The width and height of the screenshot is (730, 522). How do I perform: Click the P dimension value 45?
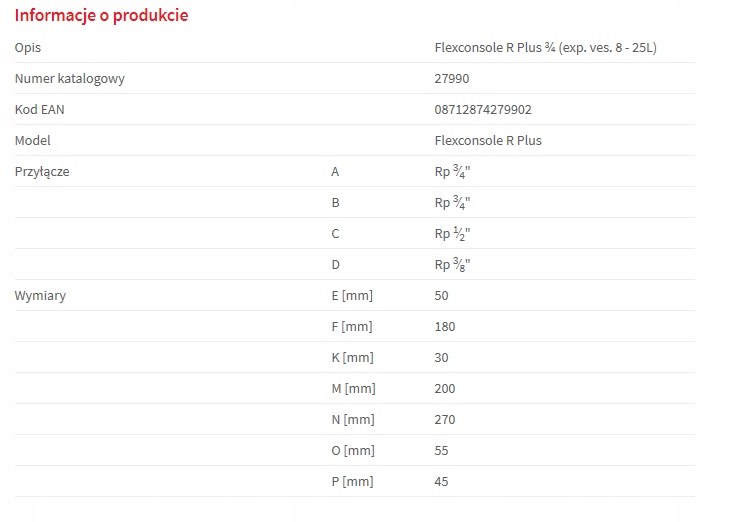[x=442, y=482]
